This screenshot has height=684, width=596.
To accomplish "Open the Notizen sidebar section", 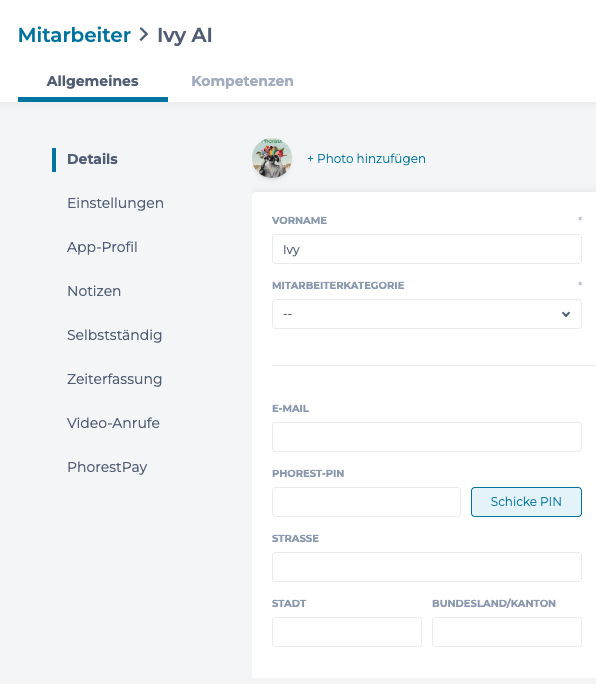I will click(x=94, y=291).
